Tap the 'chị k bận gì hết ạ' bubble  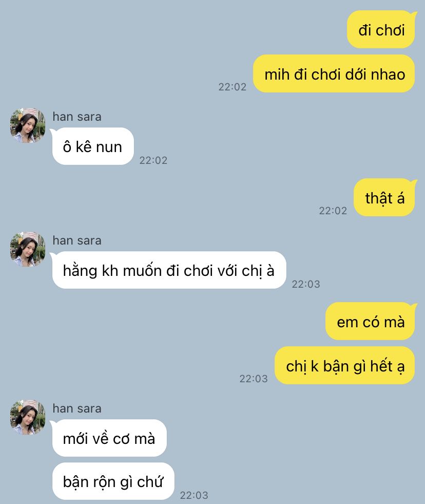click(345, 365)
